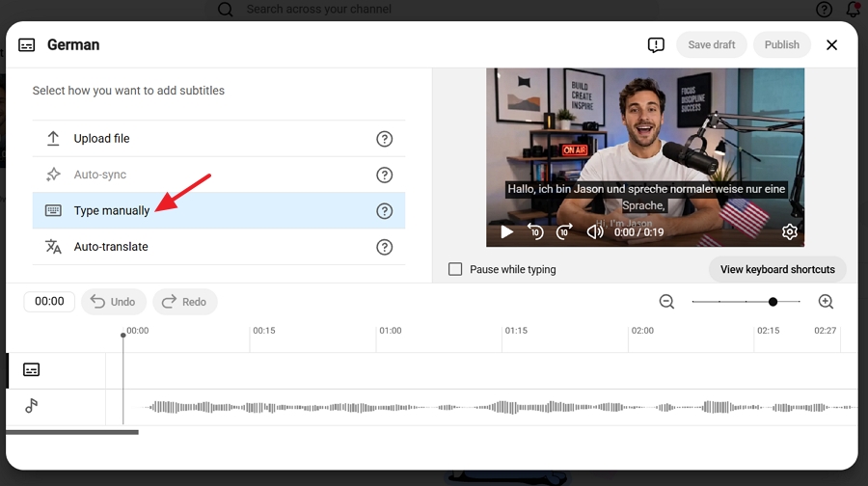Enable Pause while typing checkbox

click(455, 269)
